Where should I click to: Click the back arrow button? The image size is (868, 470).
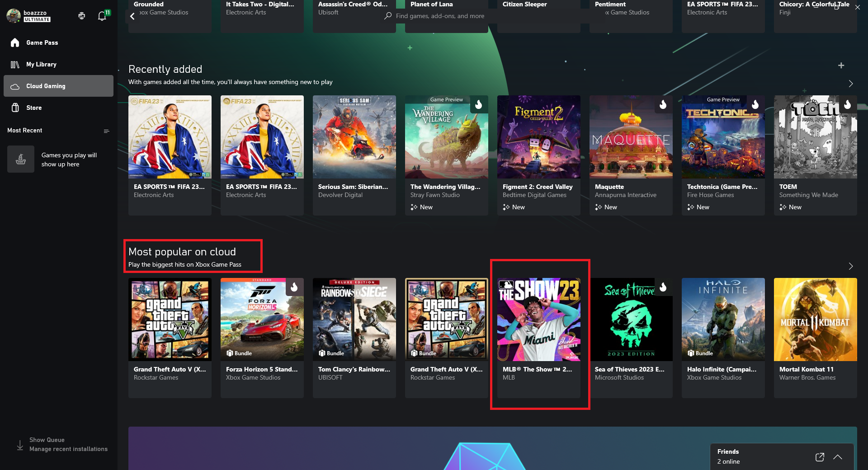pos(132,16)
